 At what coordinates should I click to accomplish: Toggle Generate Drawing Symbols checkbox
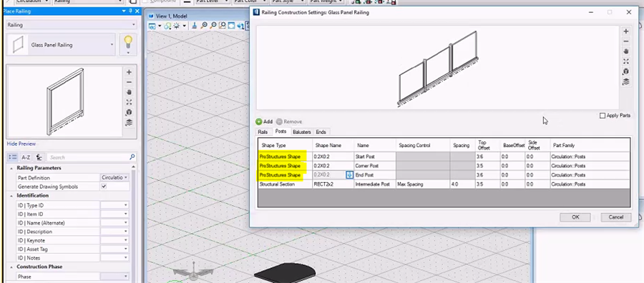pos(104,187)
